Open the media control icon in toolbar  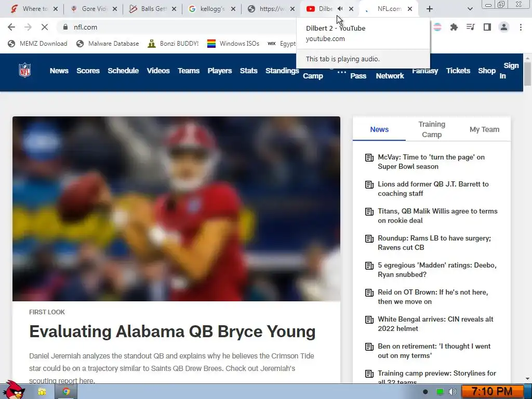(x=471, y=27)
